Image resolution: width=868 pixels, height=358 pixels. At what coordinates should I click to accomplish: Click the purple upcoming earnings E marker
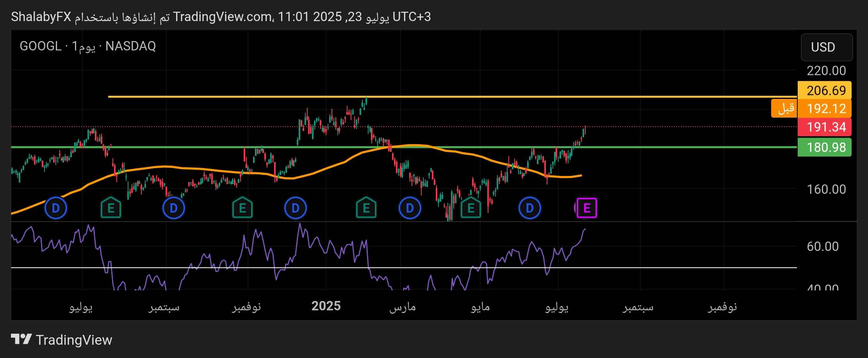586,208
